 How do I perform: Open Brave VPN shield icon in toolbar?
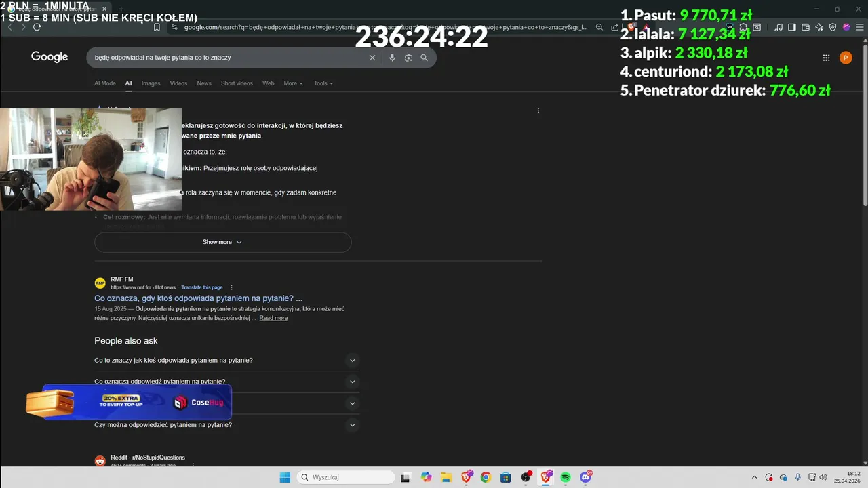pos(833,27)
